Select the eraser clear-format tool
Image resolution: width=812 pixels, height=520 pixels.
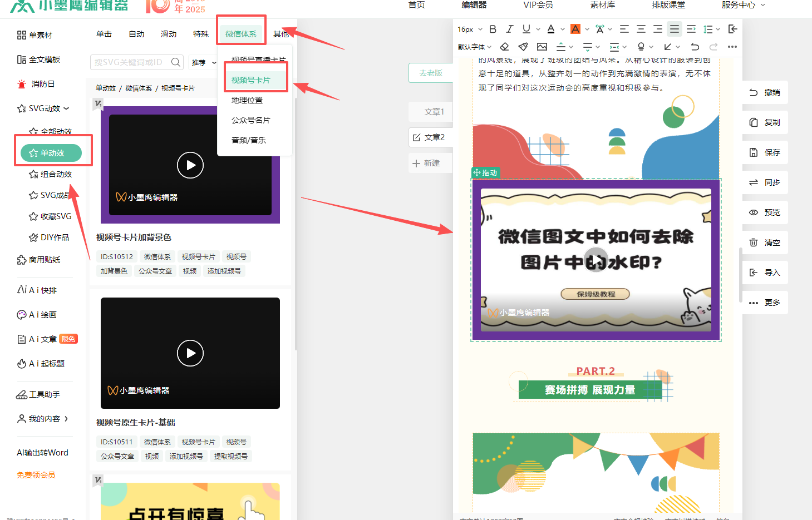504,47
